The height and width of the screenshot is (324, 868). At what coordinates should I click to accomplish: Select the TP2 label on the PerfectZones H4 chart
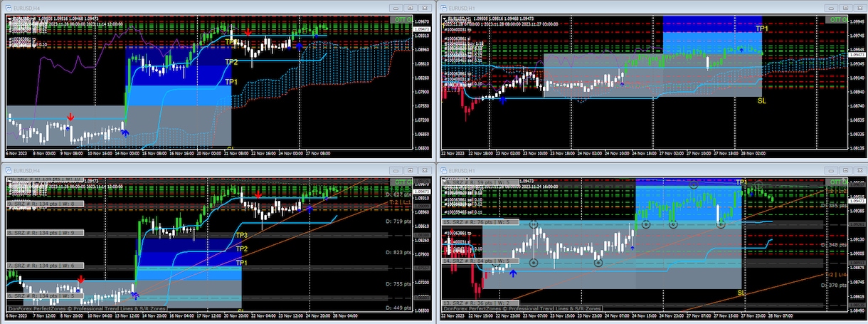[x=242, y=249]
